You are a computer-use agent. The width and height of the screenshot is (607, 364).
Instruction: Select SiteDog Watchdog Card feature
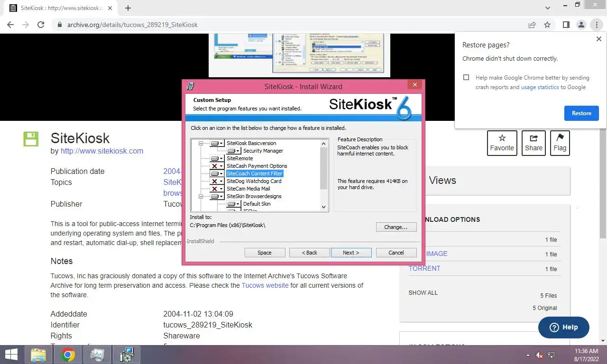pyautogui.click(x=254, y=181)
